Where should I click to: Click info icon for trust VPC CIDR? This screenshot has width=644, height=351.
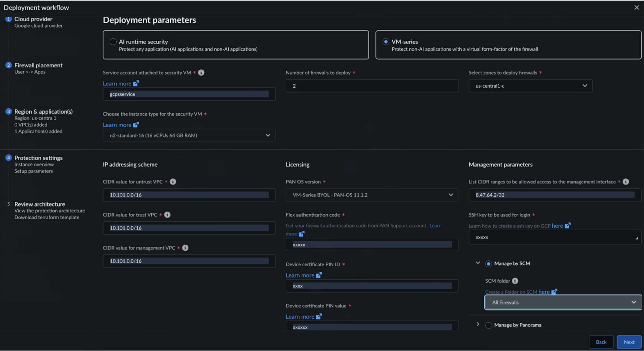pyautogui.click(x=167, y=215)
